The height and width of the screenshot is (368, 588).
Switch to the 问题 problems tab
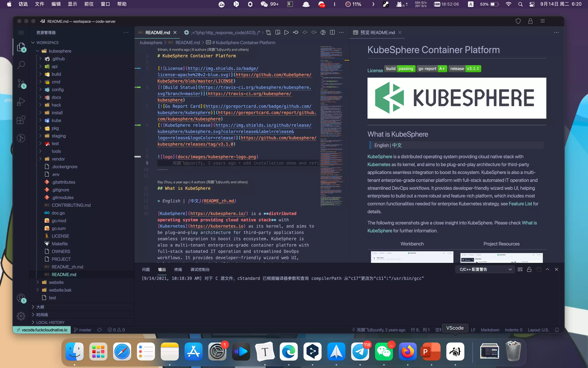click(x=146, y=270)
